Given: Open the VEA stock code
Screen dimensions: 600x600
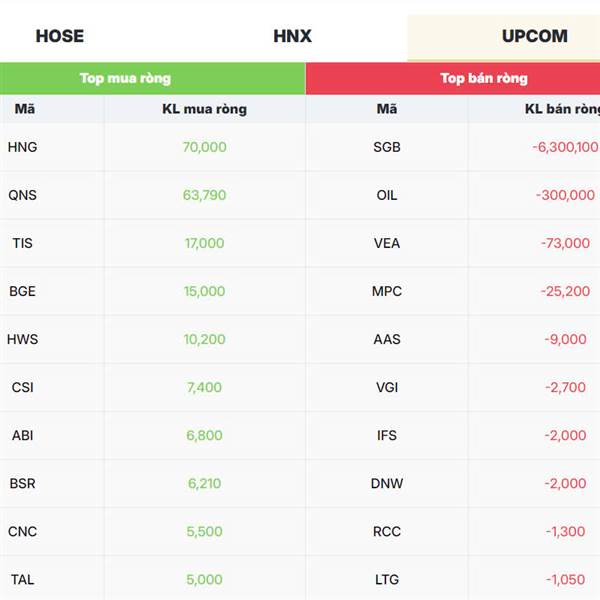Looking at the screenshot, I should [387, 243].
